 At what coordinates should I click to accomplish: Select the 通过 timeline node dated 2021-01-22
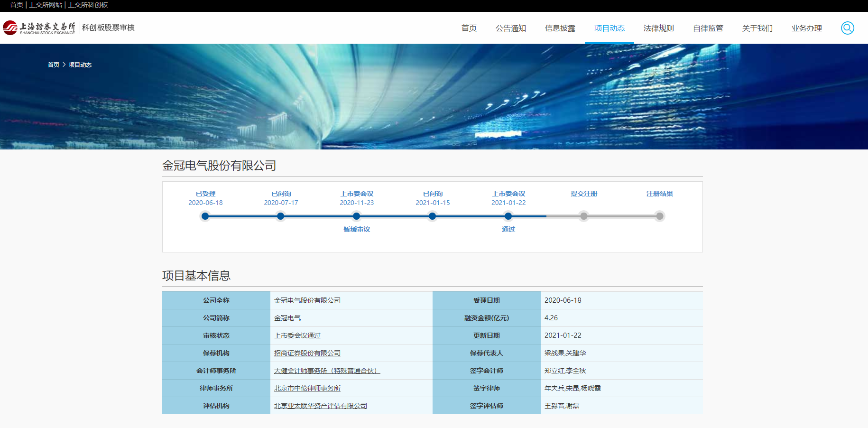click(508, 216)
